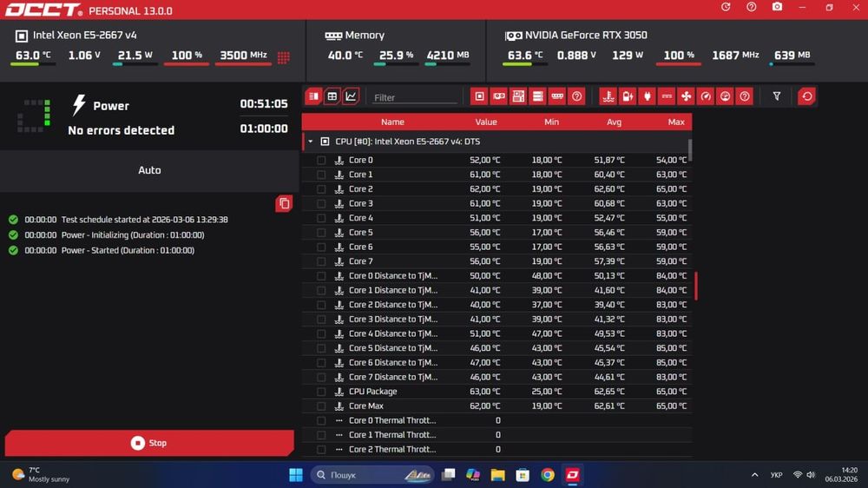Image resolution: width=868 pixels, height=488 pixels.
Task: Open the funnel filter options icon
Action: [x=777, y=96]
